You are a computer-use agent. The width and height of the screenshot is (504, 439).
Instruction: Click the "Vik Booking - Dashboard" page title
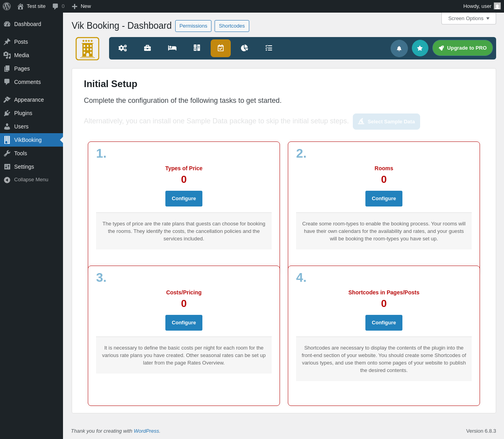pyautogui.click(x=122, y=26)
